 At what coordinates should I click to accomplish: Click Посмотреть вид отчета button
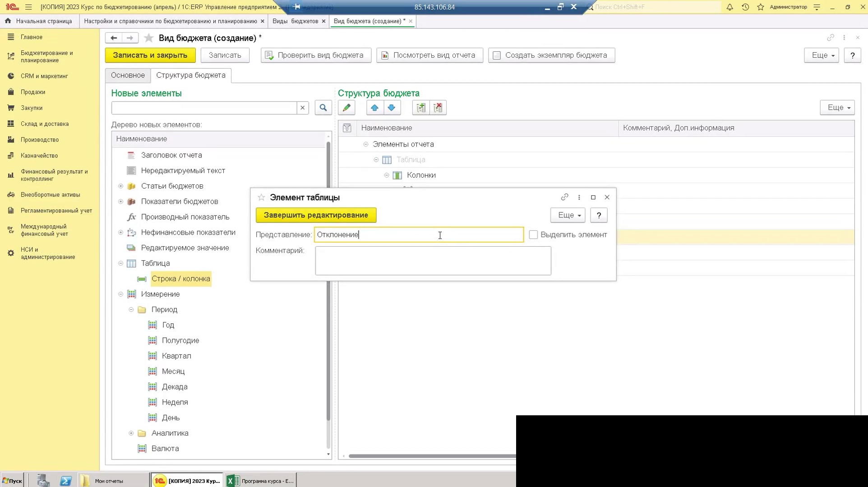[429, 55]
